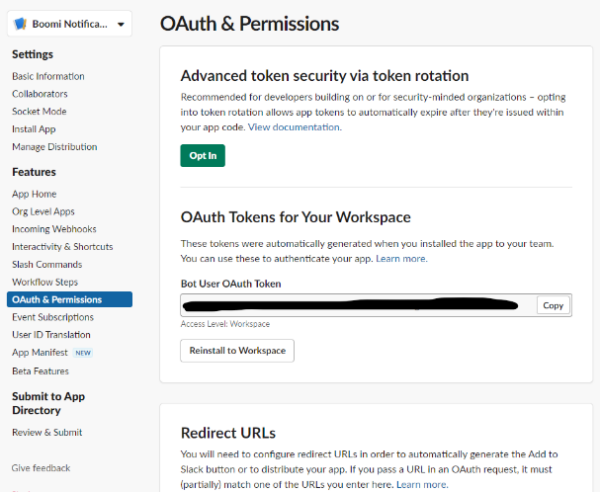Go to Collaborators in sidebar

40,94
